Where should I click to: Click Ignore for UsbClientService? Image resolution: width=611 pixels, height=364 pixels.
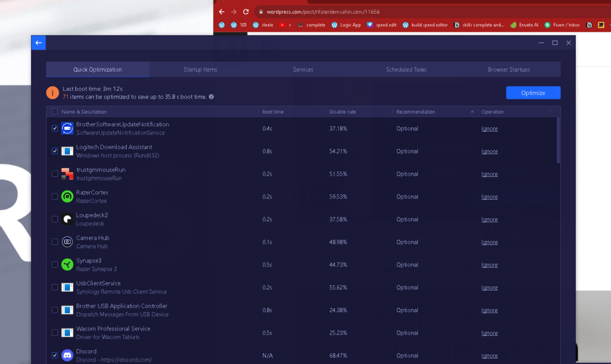[490, 287]
